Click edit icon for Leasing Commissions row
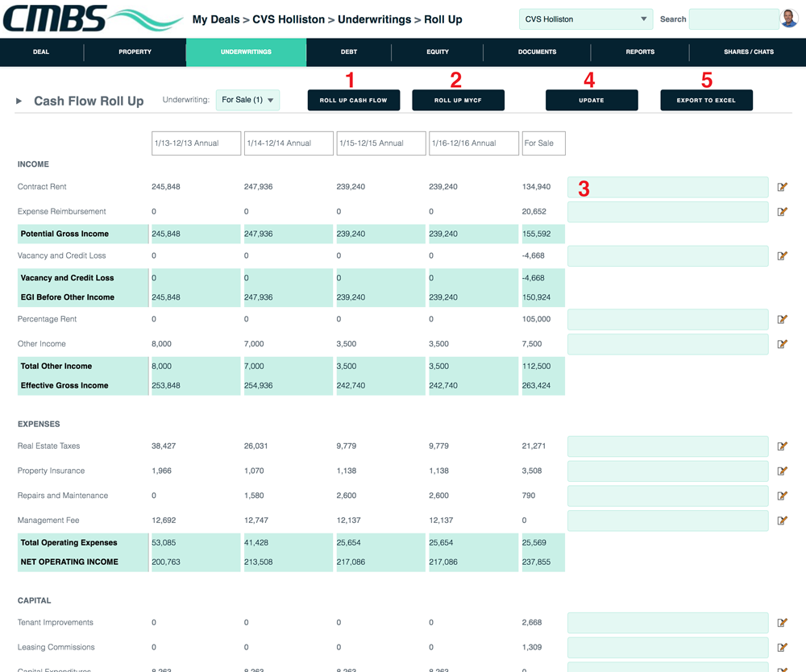This screenshot has height=672, width=806. [783, 647]
